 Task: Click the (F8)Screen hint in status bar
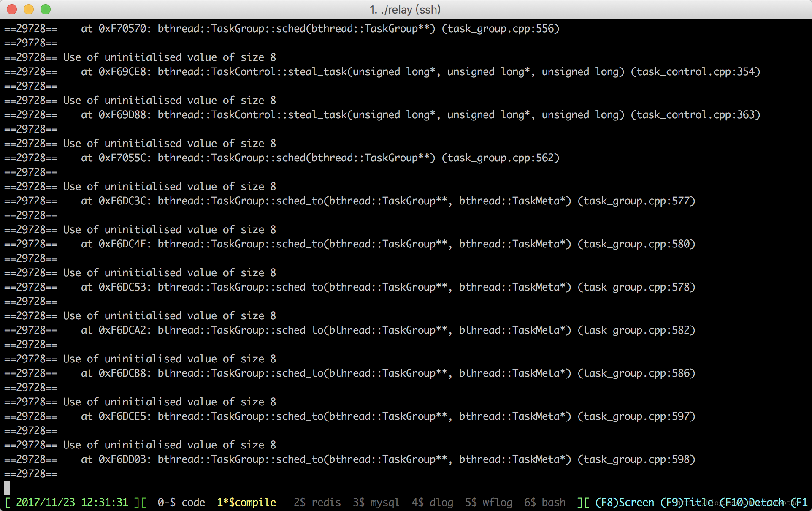click(x=625, y=502)
